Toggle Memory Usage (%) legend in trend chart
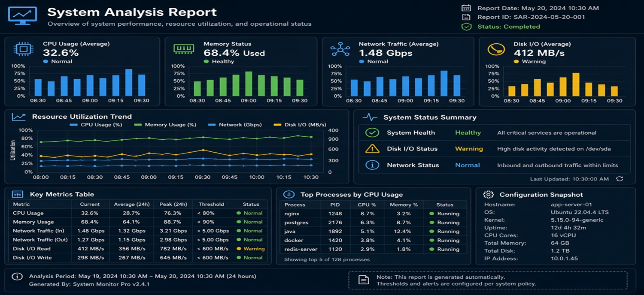The width and height of the screenshot is (644, 295). coord(165,125)
